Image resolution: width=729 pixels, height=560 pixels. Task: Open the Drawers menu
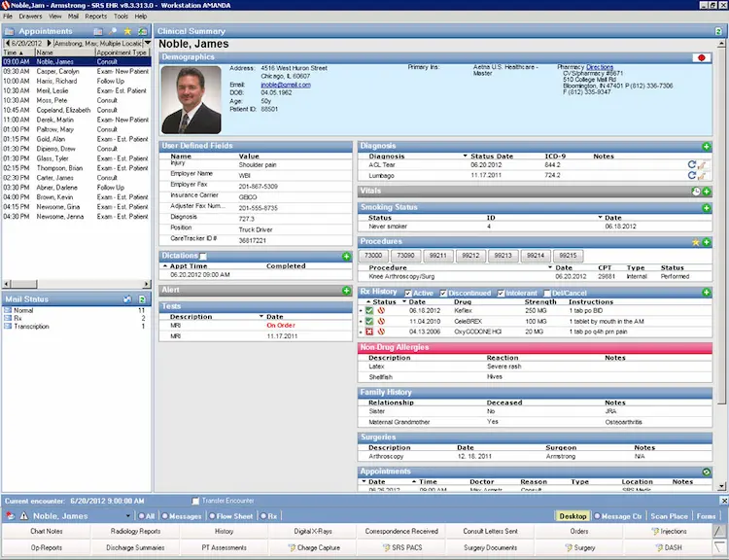pos(32,17)
